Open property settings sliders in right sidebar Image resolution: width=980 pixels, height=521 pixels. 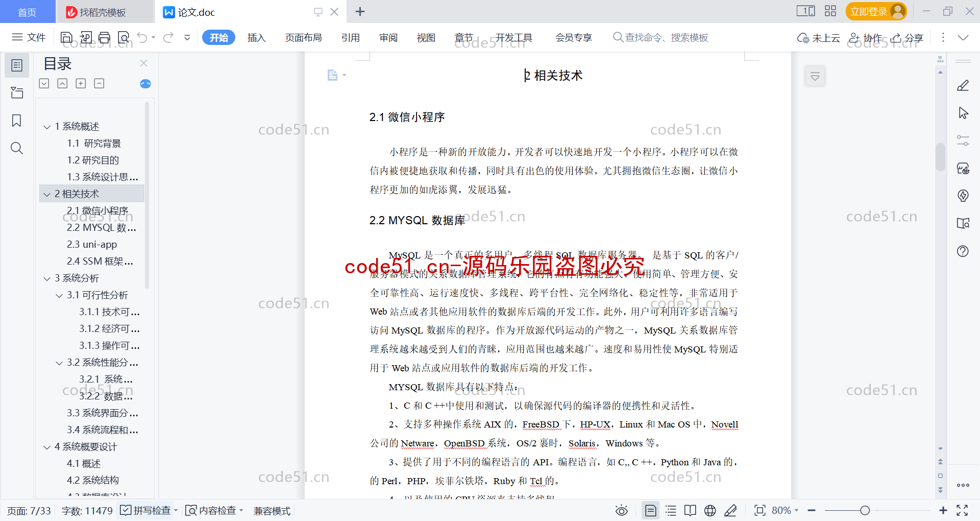pyautogui.click(x=963, y=140)
